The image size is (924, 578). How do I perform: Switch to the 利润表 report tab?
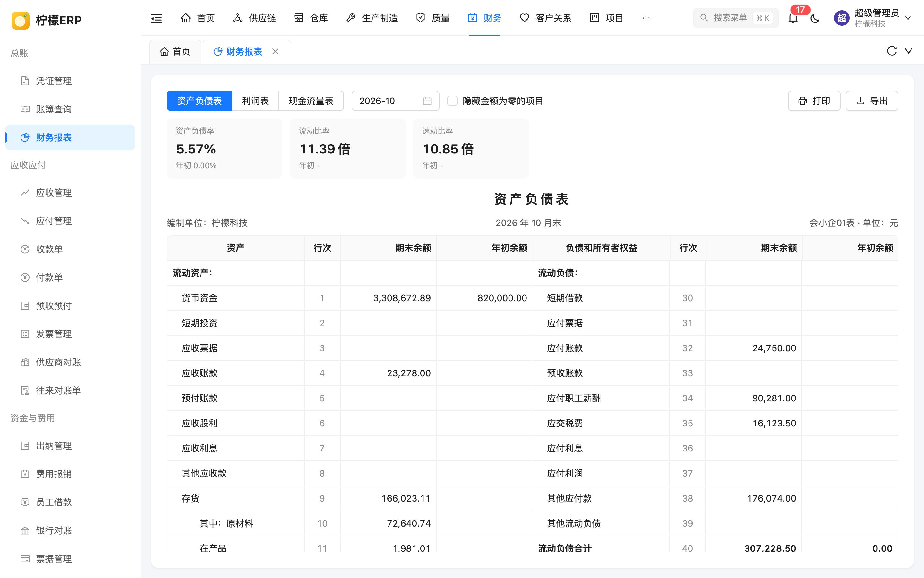tap(255, 101)
